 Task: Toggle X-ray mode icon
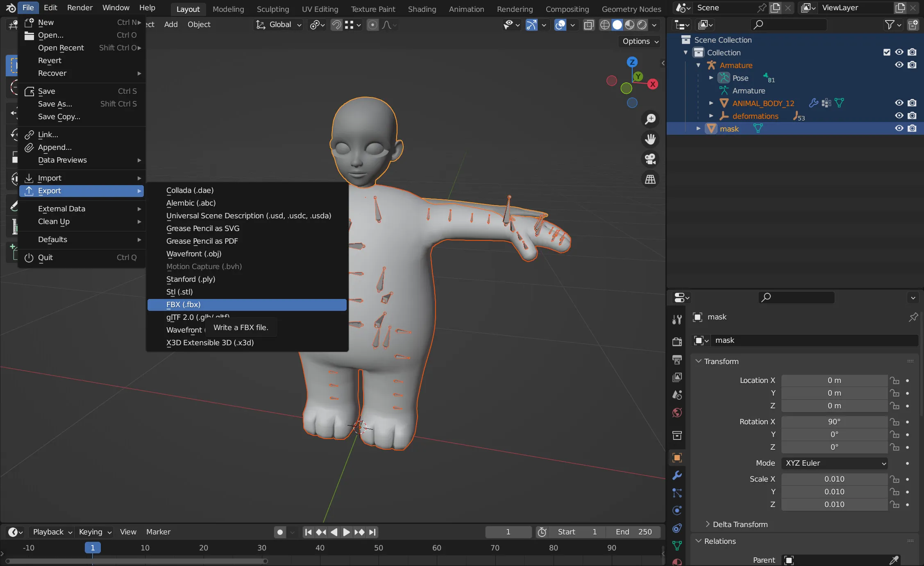[x=589, y=25]
